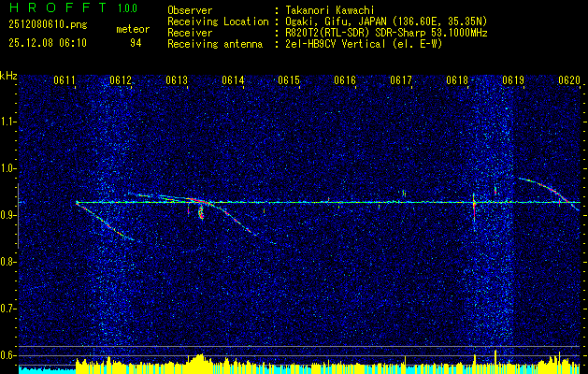Screen dimensions: 588x374
Task: Click the 1.1 kHz axis label
Action: click(8, 122)
